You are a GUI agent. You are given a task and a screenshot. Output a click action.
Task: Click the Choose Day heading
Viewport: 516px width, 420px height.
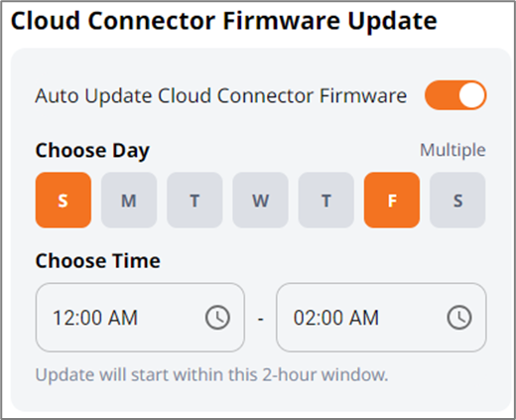[x=92, y=151]
